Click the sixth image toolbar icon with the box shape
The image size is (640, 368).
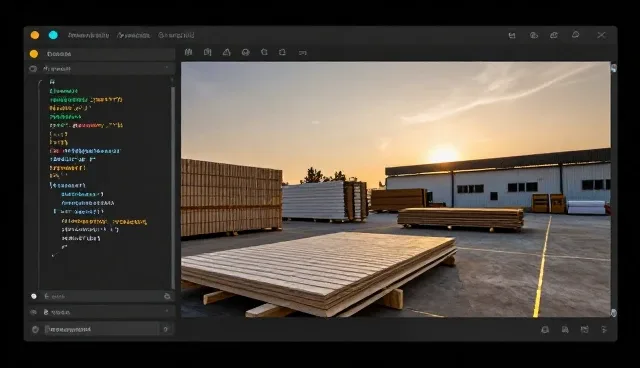282,52
